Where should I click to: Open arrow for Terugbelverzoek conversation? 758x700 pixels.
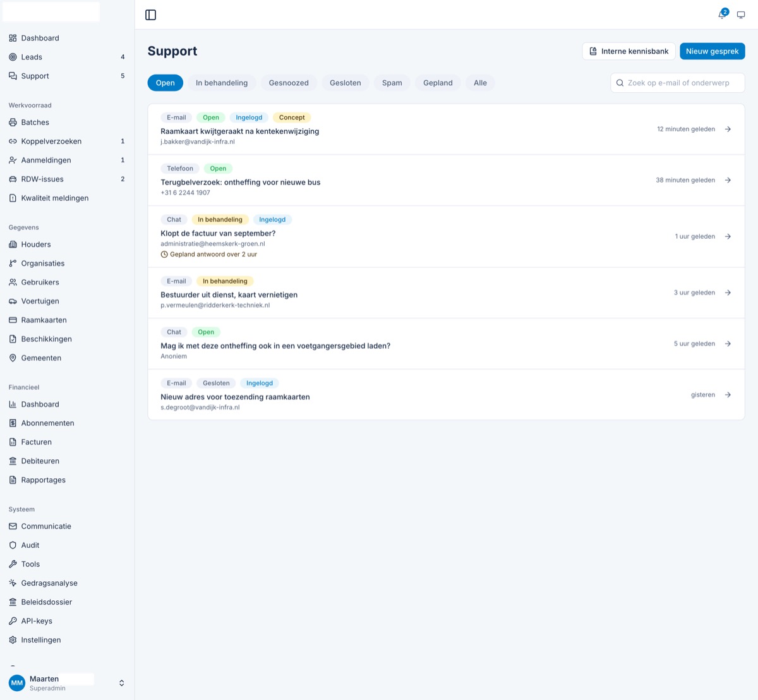[x=728, y=180]
